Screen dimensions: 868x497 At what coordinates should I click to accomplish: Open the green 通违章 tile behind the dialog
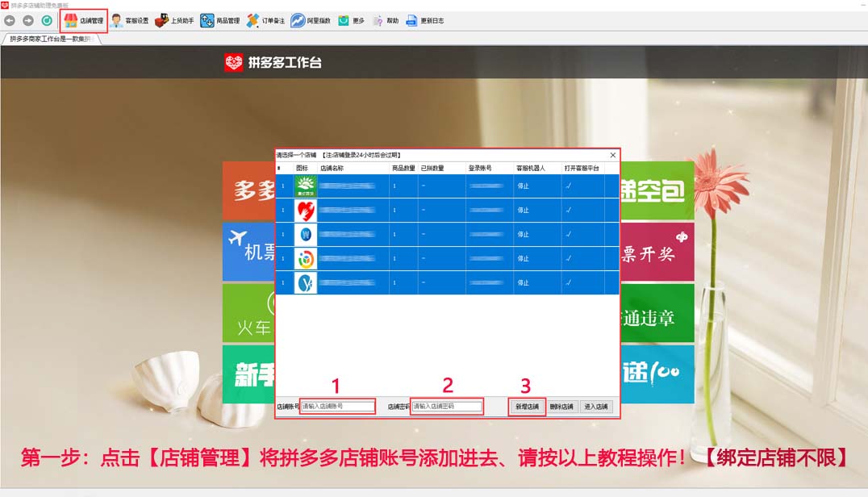click(x=657, y=313)
